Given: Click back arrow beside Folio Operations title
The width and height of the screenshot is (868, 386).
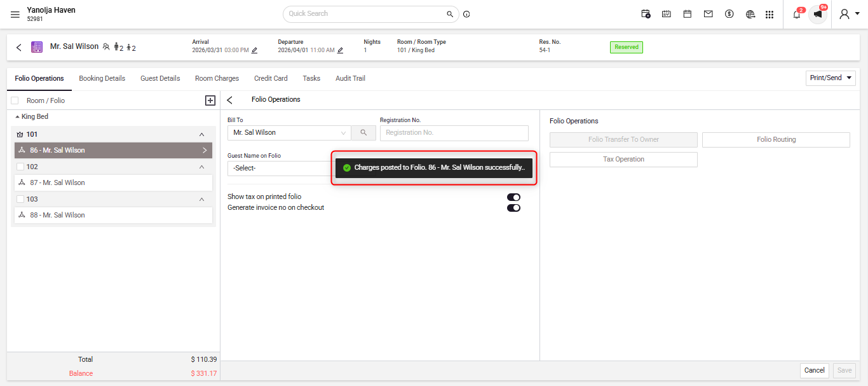Looking at the screenshot, I should [230, 100].
